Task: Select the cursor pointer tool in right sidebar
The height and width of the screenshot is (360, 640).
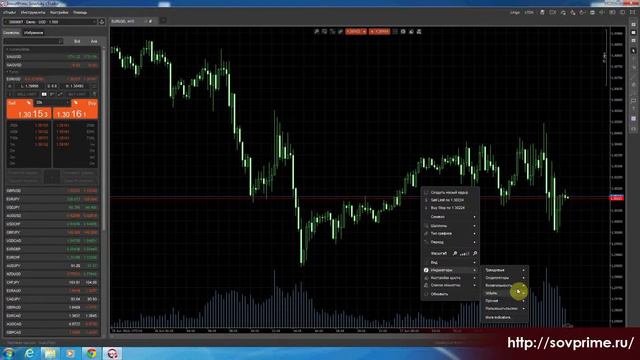Action: point(633,50)
